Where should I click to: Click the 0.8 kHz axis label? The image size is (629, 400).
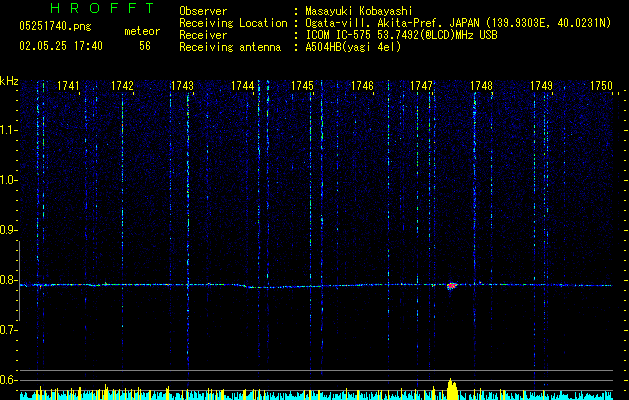coord(7,280)
